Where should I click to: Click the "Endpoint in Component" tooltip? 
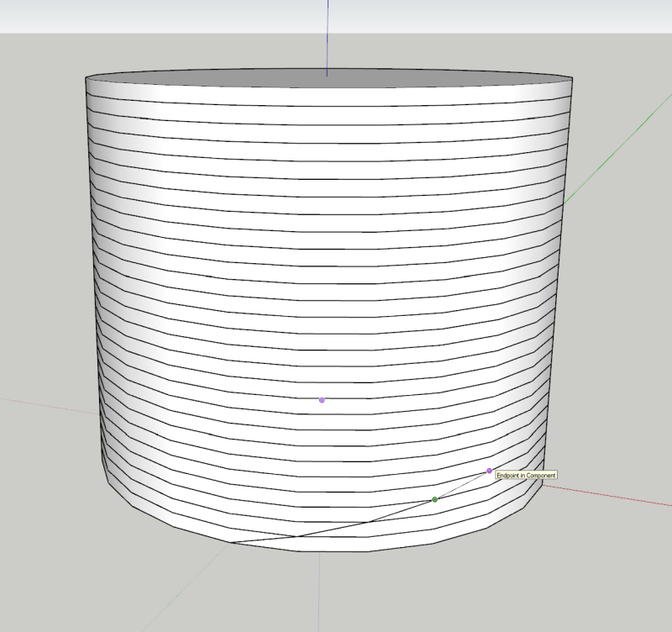pos(526,476)
